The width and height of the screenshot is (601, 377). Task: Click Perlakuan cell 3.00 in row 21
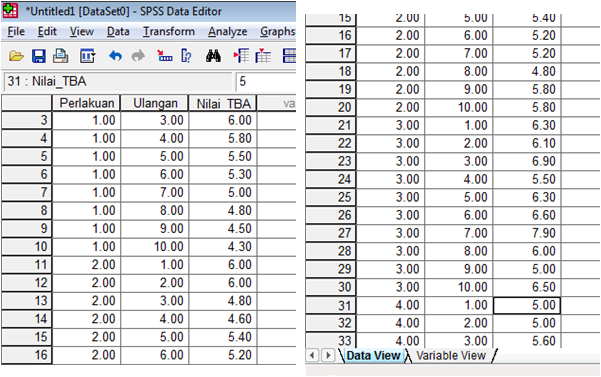point(391,125)
